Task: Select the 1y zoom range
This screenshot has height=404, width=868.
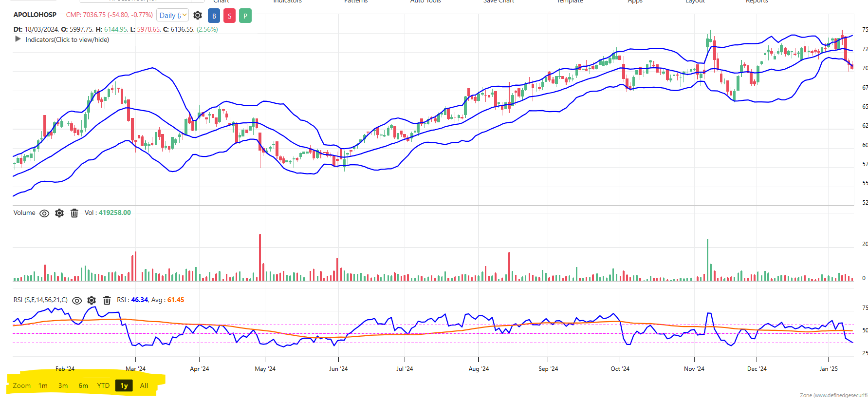Action: point(124,385)
